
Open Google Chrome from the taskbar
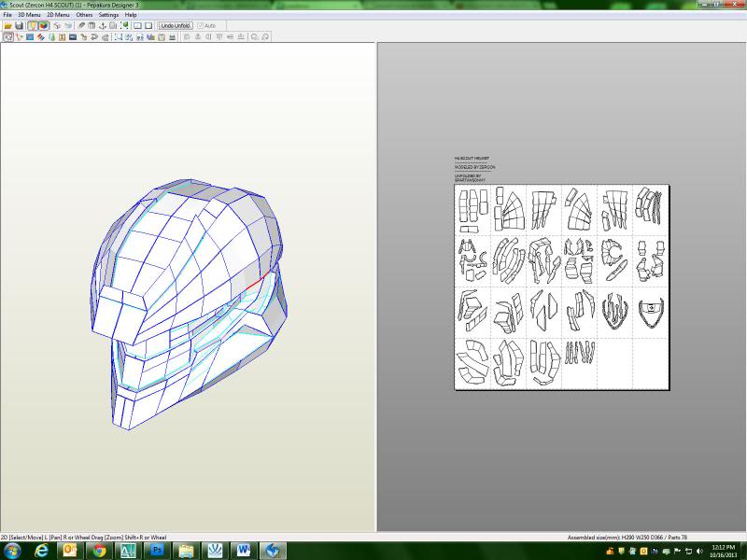pyautogui.click(x=99, y=551)
